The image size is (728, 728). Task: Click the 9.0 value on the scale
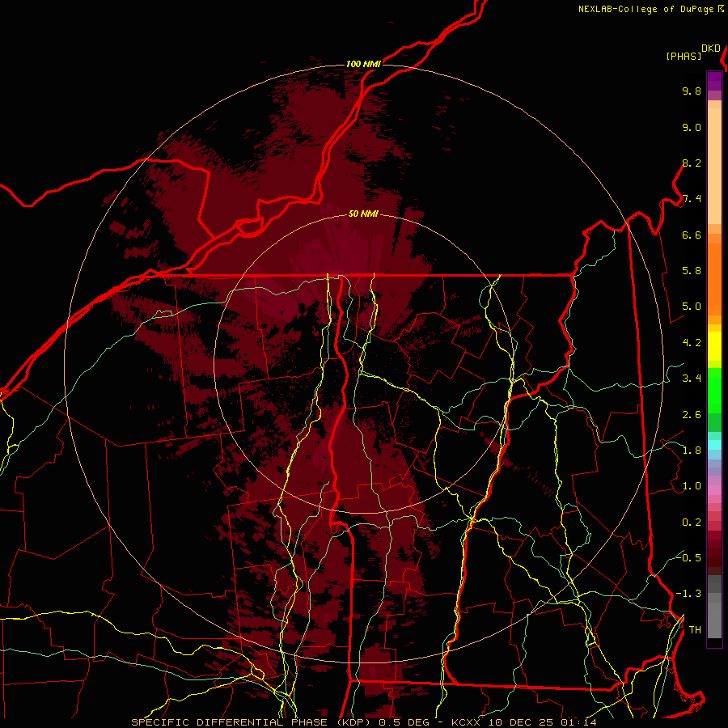pyautogui.click(x=692, y=127)
